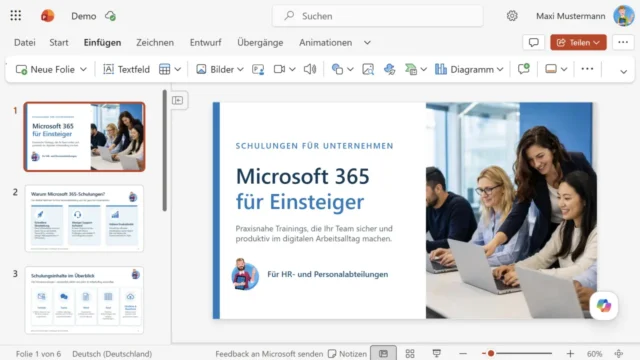Start slideshow from status bar
Screen dimensions: 640x360
436,353
